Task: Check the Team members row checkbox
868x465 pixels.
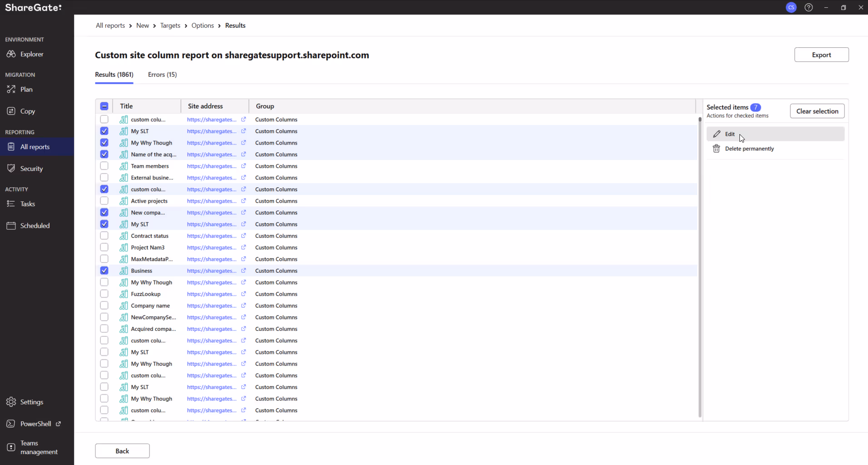Action: coord(104,166)
